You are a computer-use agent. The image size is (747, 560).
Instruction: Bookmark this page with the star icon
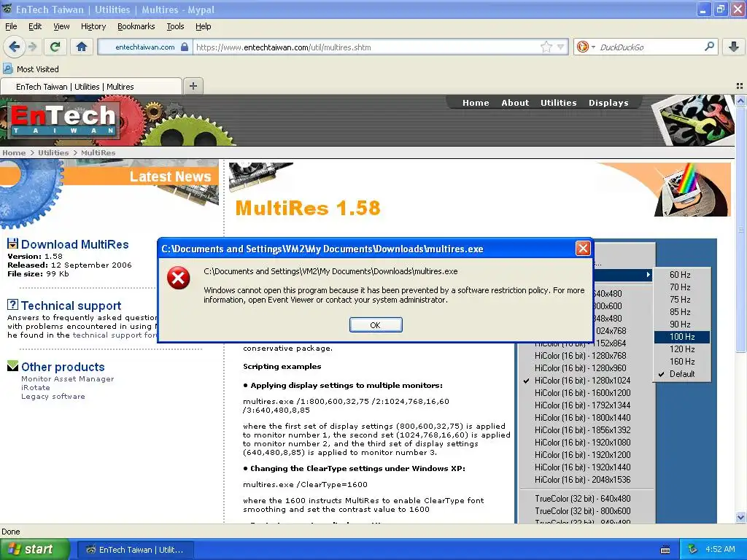coord(546,47)
